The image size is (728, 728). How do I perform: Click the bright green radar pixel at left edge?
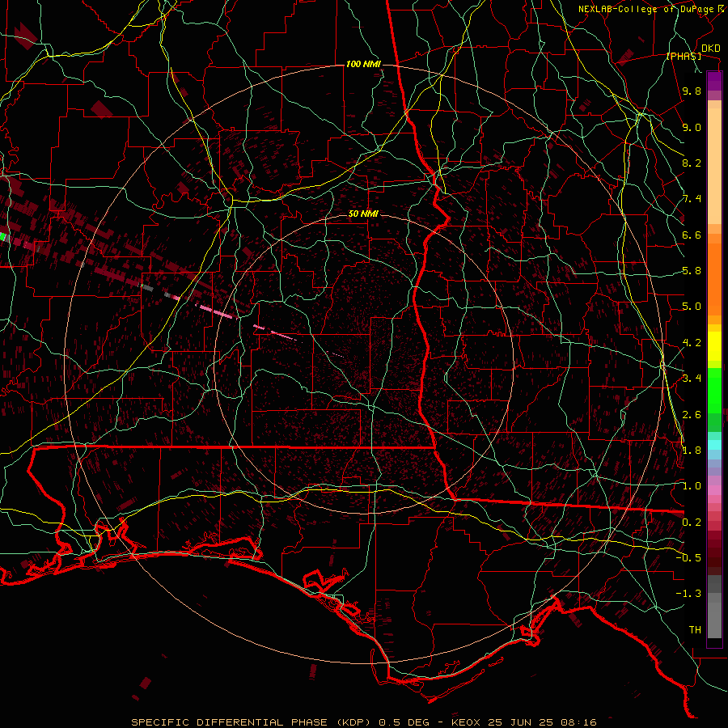coord(2,236)
